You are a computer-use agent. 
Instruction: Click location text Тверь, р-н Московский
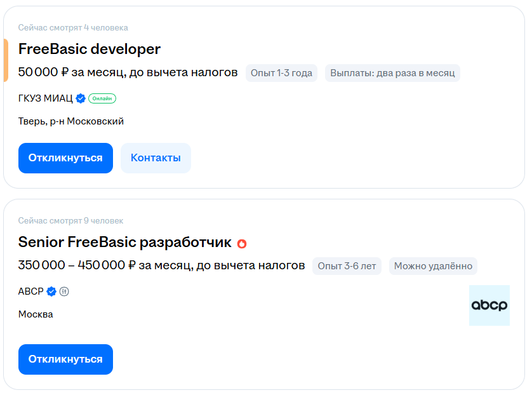(71, 121)
